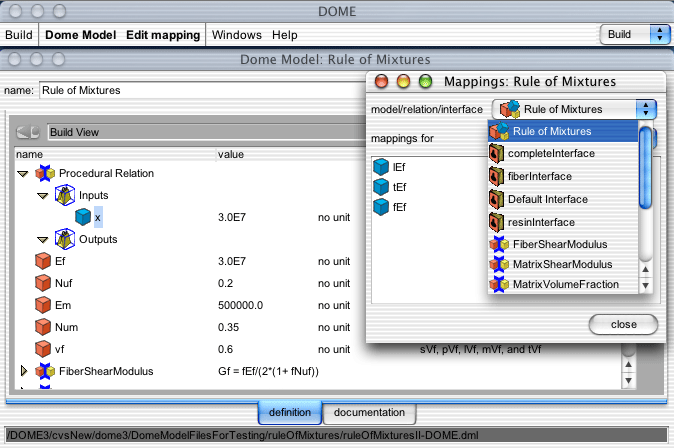
Task: Collapse the Outputs node
Action: point(43,239)
